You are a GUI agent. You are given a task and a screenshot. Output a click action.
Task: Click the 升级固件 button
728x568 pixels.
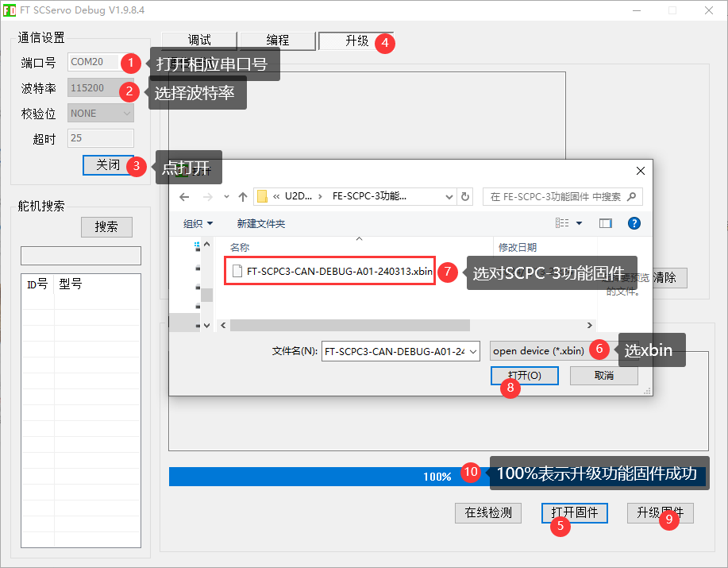(661, 513)
